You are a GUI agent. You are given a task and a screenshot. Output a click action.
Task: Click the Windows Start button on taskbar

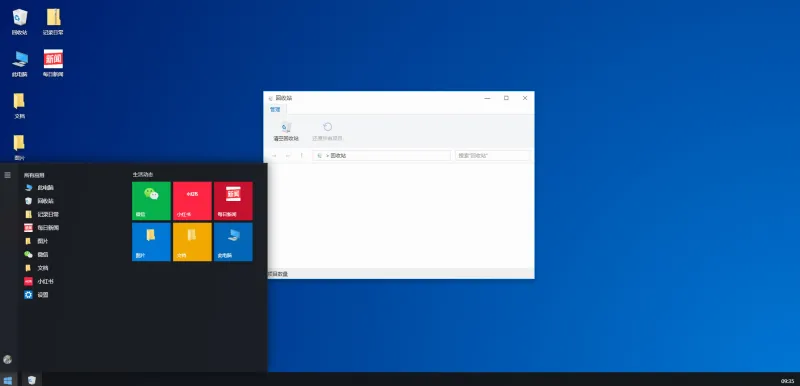[8, 380]
